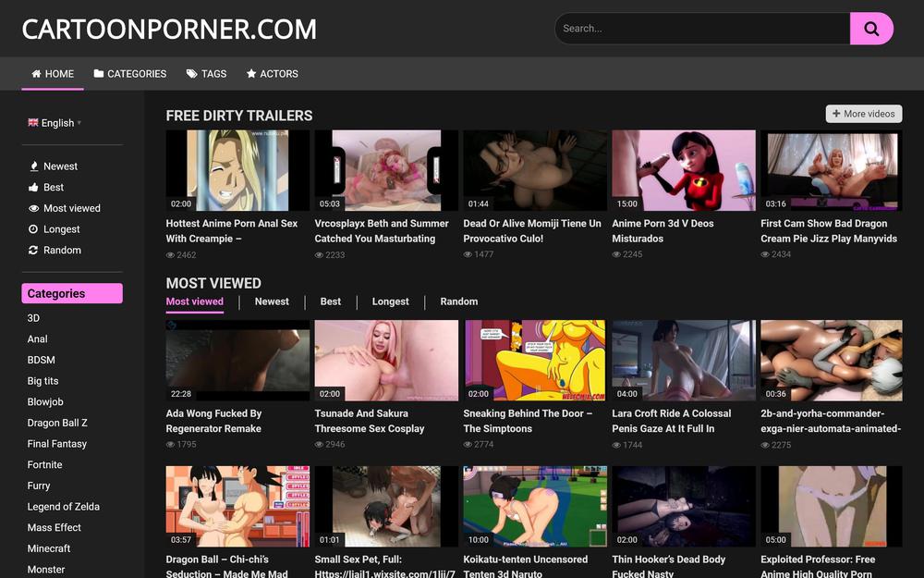Viewport: 924px width, 578px height.
Task: Open the 3D category
Action: (x=33, y=318)
